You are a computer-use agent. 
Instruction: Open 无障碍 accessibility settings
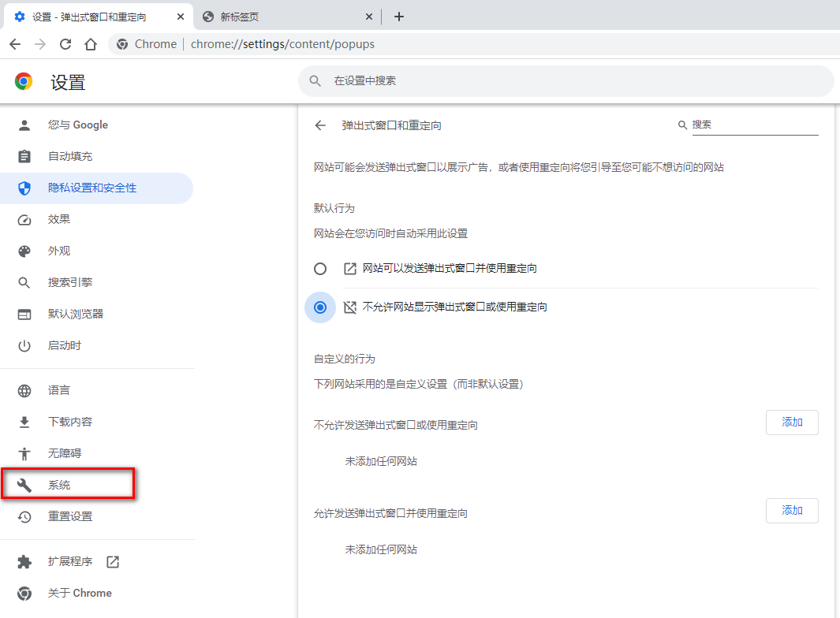point(96,453)
